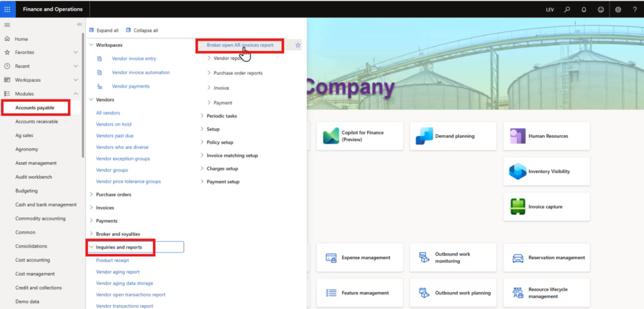The image size is (644, 309).
Task: Favorite the Broker open AR invoices report star
Action: [x=298, y=45]
